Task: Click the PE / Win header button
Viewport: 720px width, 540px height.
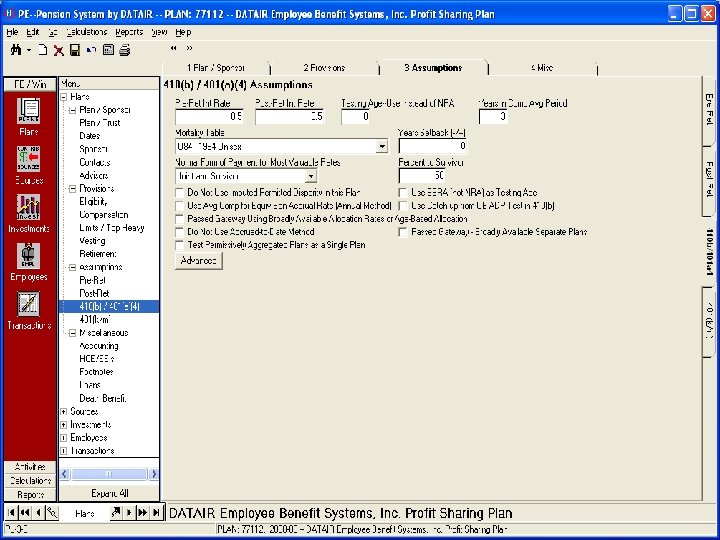Action: coord(30,84)
